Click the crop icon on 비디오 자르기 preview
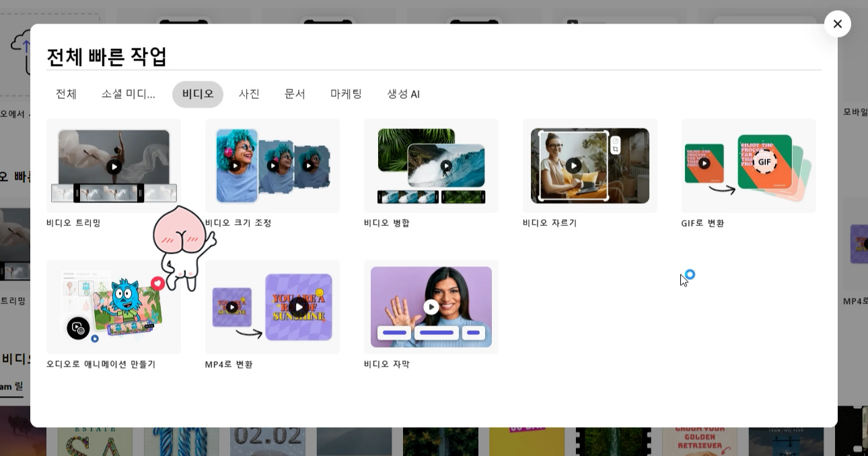This screenshot has height=456, width=868. [615, 148]
